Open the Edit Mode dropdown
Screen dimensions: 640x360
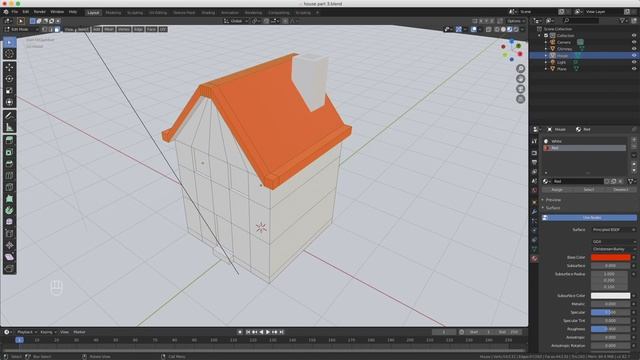[x=21, y=29]
